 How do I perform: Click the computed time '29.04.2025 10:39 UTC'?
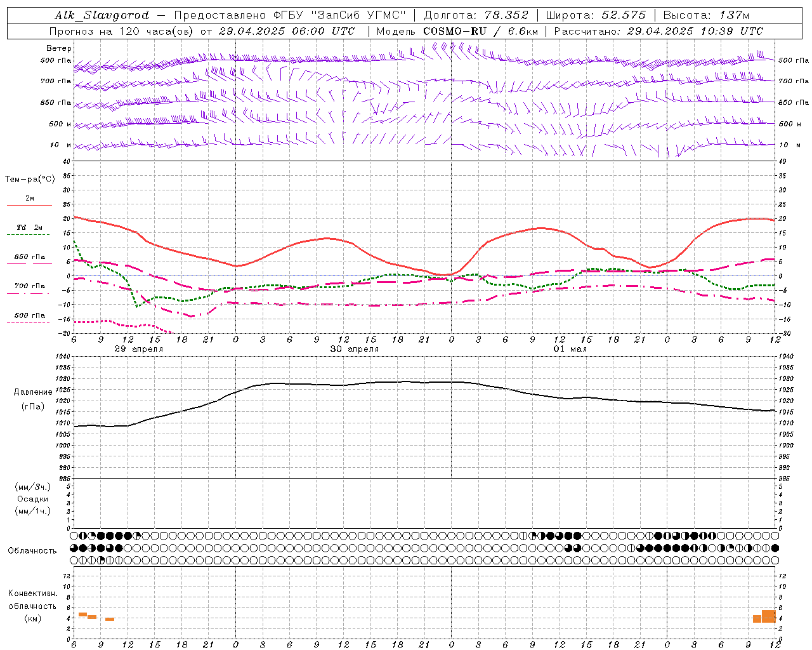pos(695,31)
